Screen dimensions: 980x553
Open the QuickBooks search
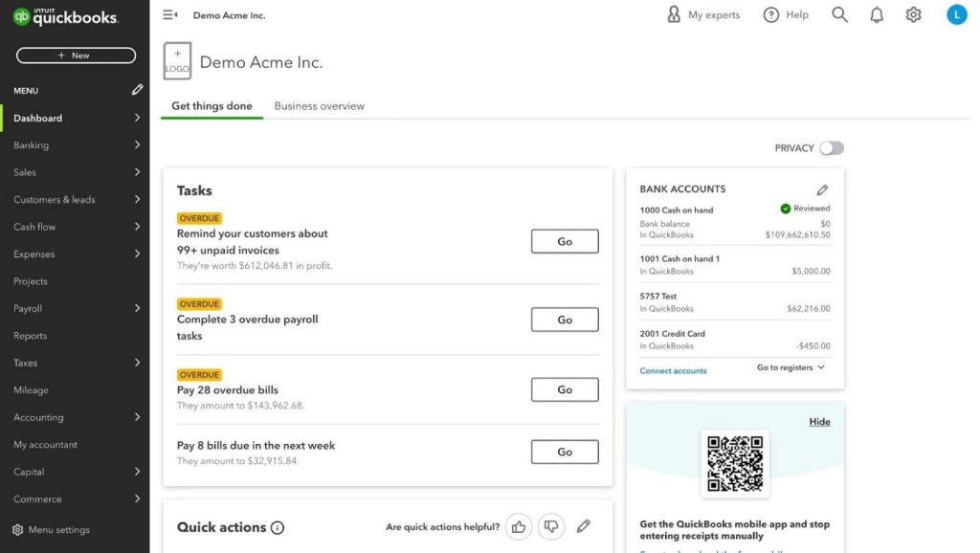(x=839, y=14)
